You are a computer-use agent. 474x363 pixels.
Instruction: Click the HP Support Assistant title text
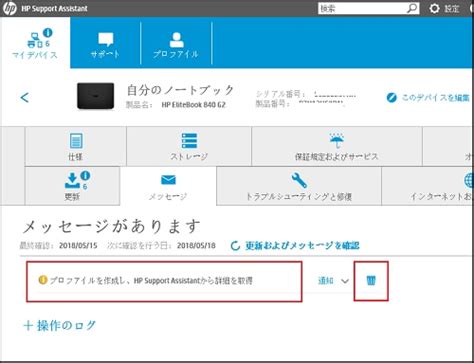pos(54,8)
